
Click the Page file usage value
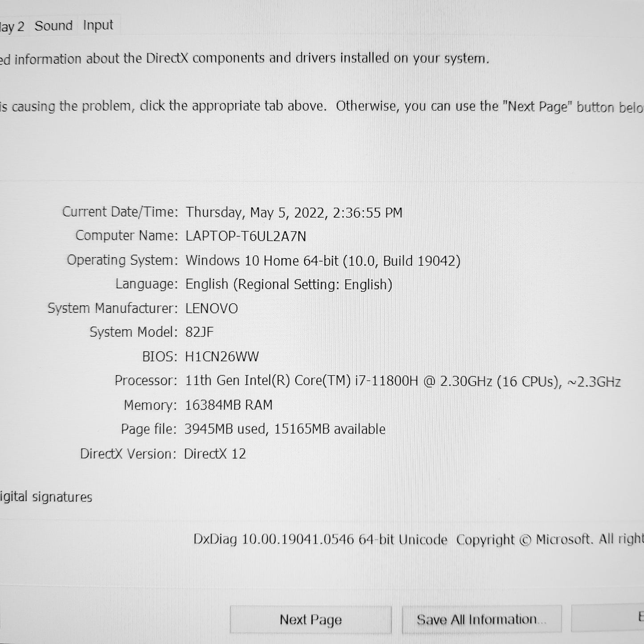[285, 429]
